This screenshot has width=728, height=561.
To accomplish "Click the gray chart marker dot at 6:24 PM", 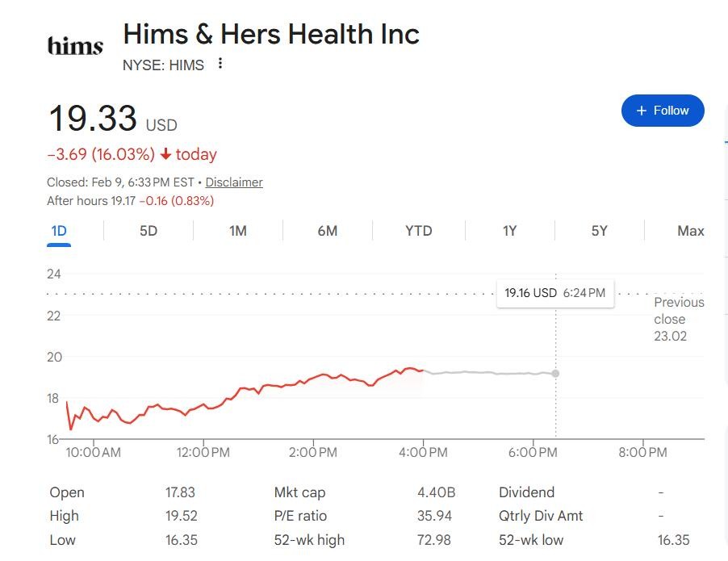I will click(x=555, y=374).
